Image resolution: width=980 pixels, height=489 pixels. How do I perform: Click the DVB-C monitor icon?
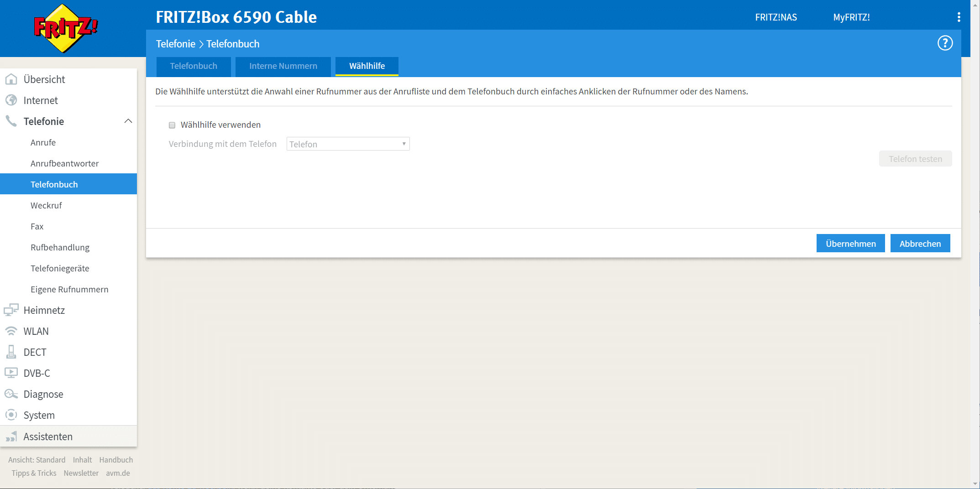point(11,373)
